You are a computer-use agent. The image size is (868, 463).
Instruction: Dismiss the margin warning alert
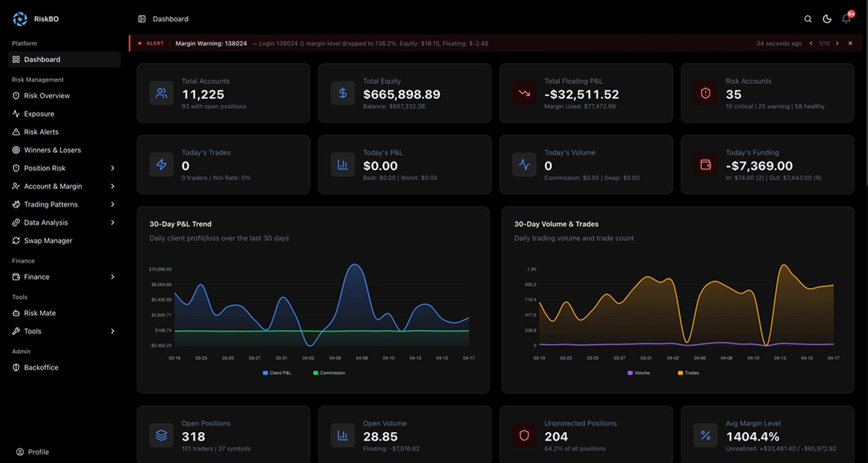pyautogui.click(x=851, y=43)
